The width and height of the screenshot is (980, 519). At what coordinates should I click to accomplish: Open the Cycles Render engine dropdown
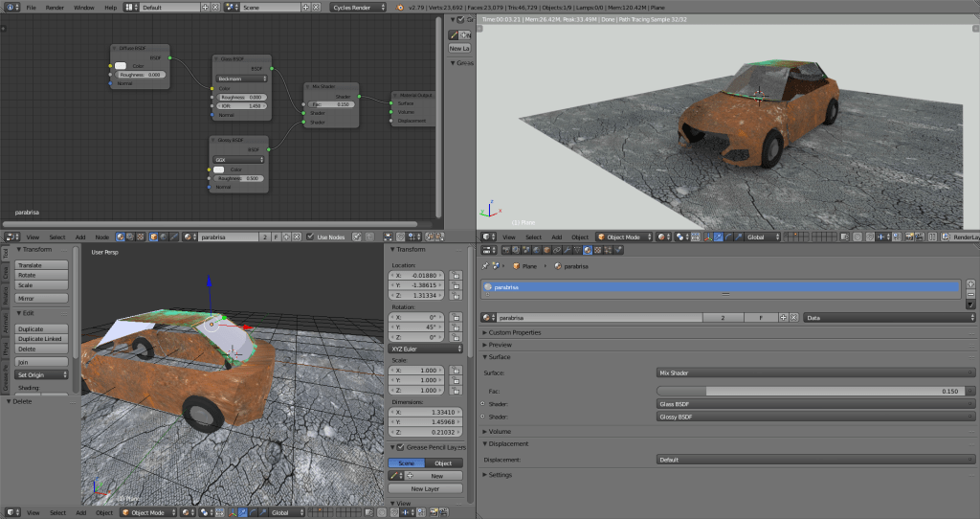click(360, 7)
